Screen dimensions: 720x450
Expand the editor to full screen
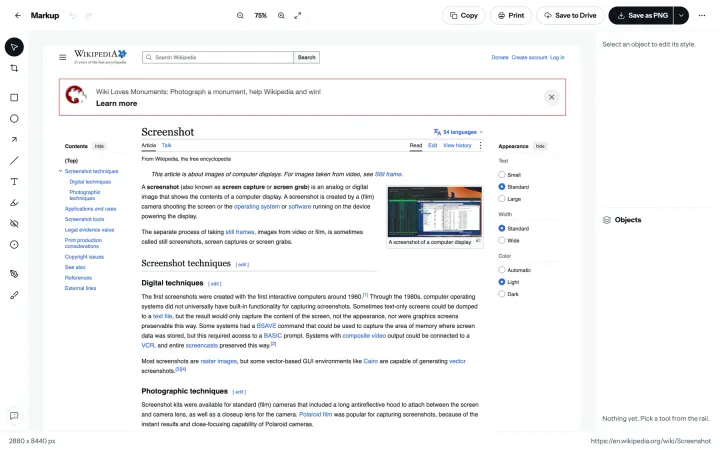[x=298, y=15]
